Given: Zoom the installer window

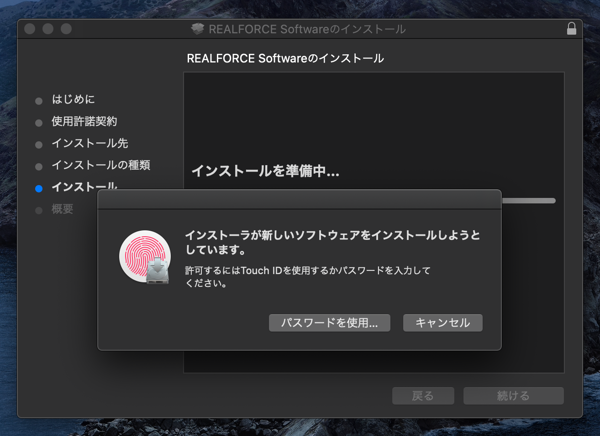Looking at the screenshot, I should (x=66, y=29).
